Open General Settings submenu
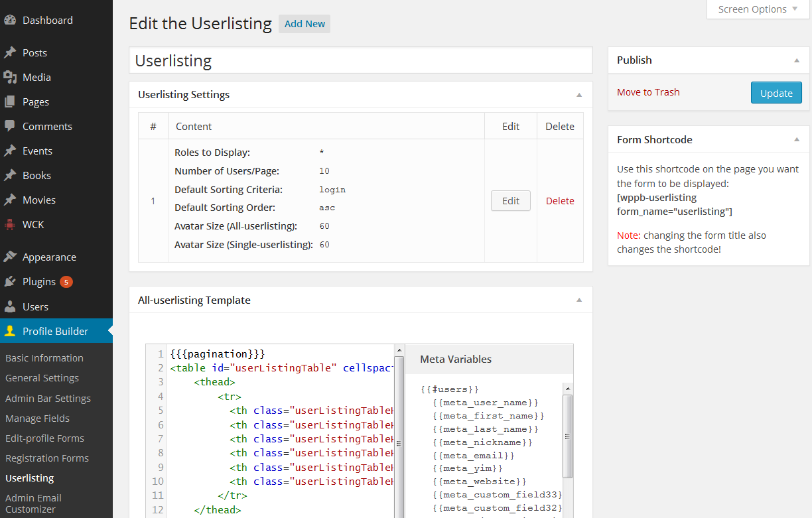 pyautogui.click(x=42, y=378)
